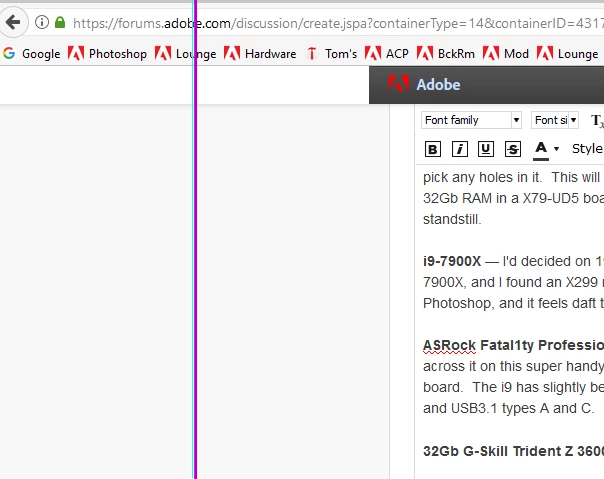Click the forums.adobe.com address bar URL

[x=338, y=23]
